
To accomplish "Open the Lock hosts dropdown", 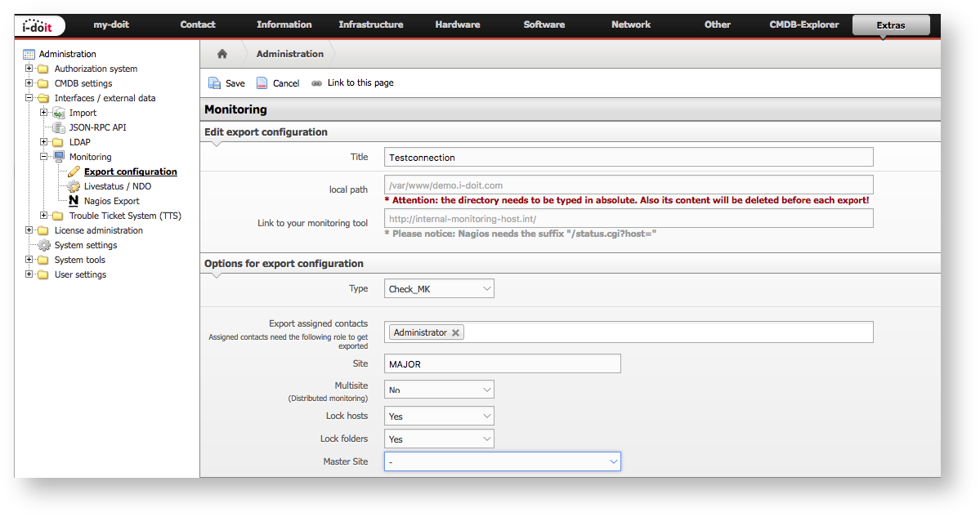I will click(x=439, y=416).
